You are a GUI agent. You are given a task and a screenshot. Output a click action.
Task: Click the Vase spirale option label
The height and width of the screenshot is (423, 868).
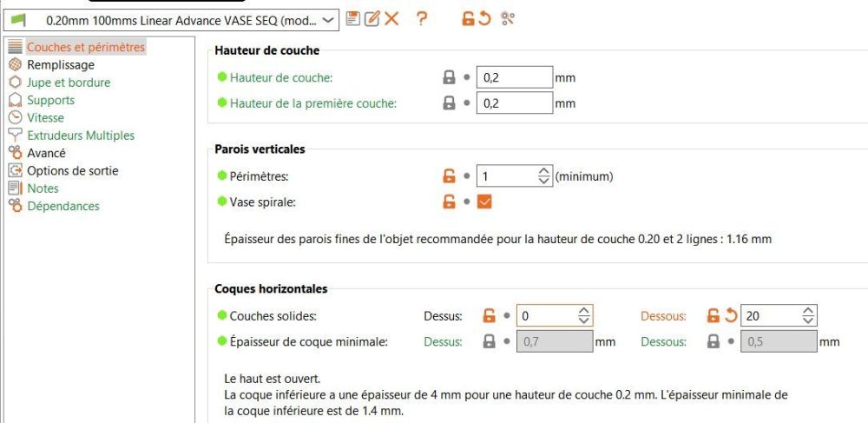pyautogui.click(x=262, y=202)
